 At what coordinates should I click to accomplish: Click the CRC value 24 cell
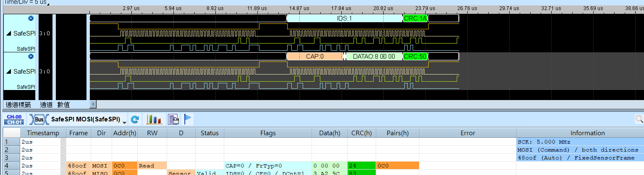361,165
